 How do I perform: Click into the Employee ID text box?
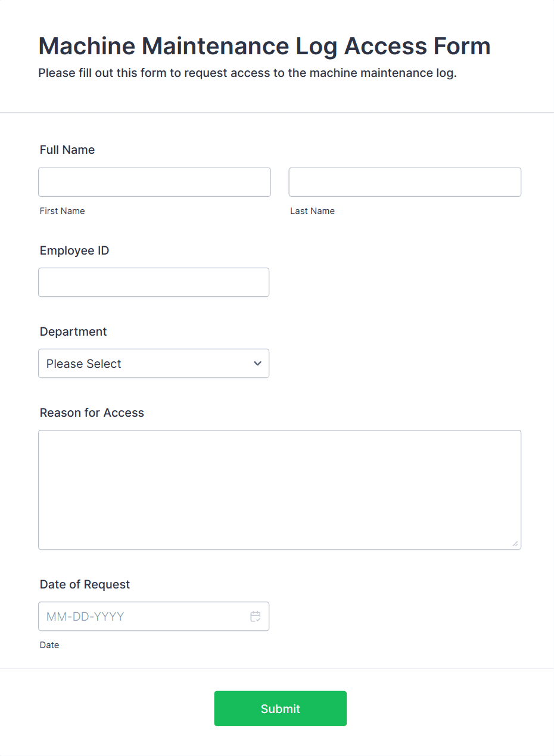coord(154,282)
